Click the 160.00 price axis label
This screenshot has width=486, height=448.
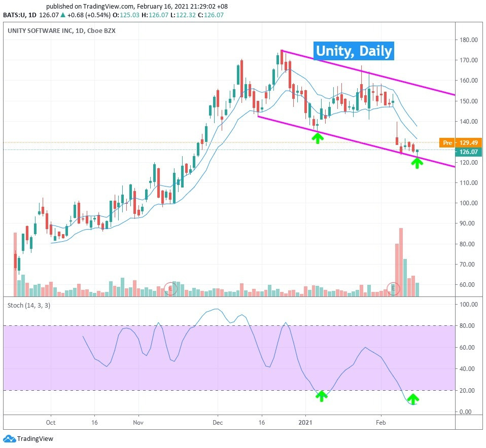tap(468, 81)
